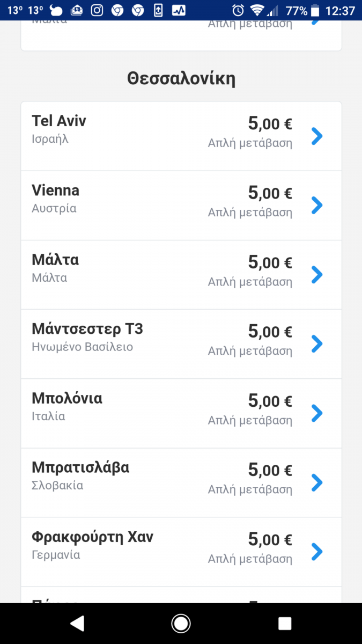The height and width of the screenshot is (644, 362).
Task: Tap the 5,00 € price for Μπολόνια
Action: tap(270, 401)
